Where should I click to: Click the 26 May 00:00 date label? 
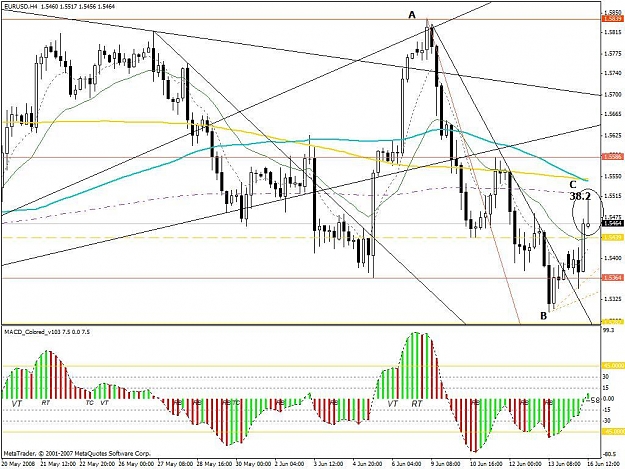pos(137,464)
